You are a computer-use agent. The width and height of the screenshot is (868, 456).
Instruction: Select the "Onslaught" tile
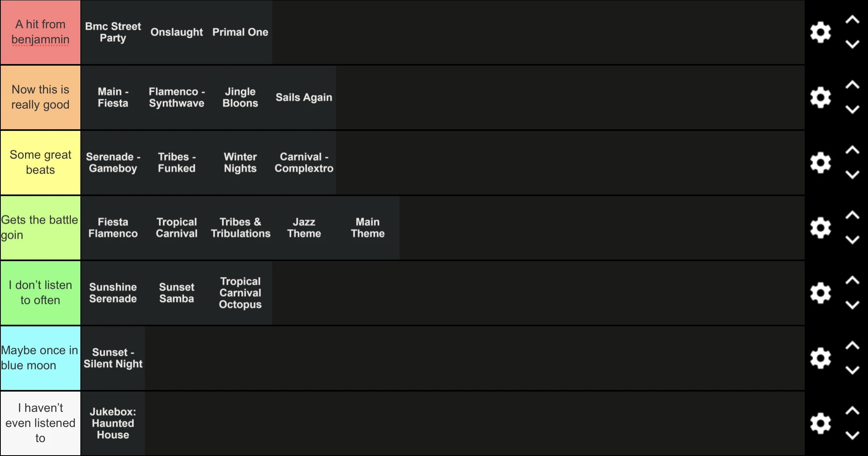click(x=176, y=32)
